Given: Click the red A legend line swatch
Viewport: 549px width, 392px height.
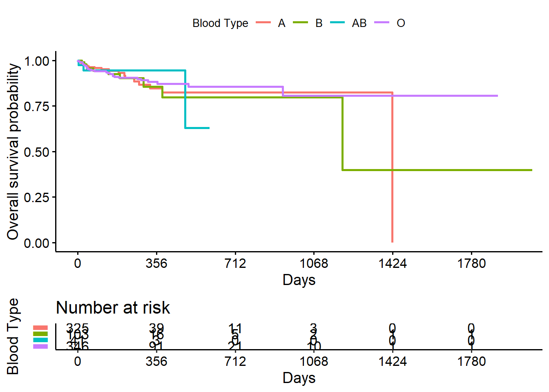Looking at the screenshot, I should (263, 23).
